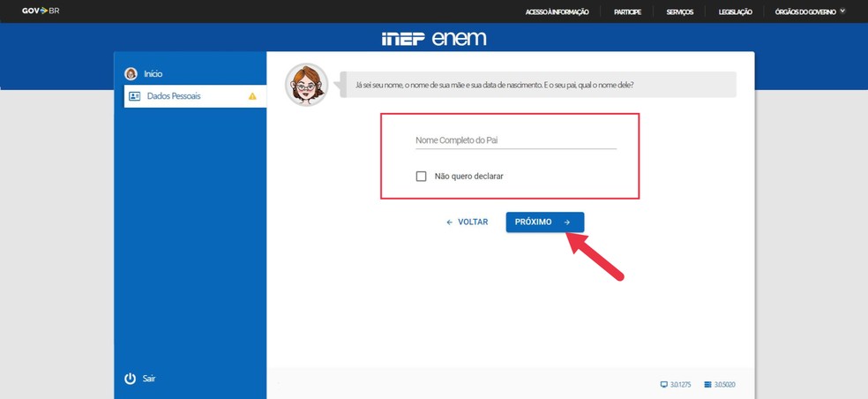Open the Serviços menu item
Screen dimensions: 868x399
pos(680,11)
